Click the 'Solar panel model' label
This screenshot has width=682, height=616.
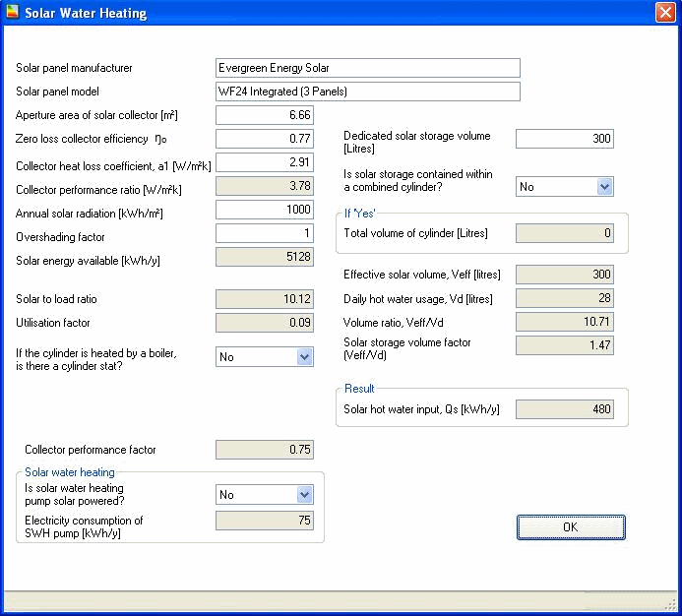click(57, 92)
